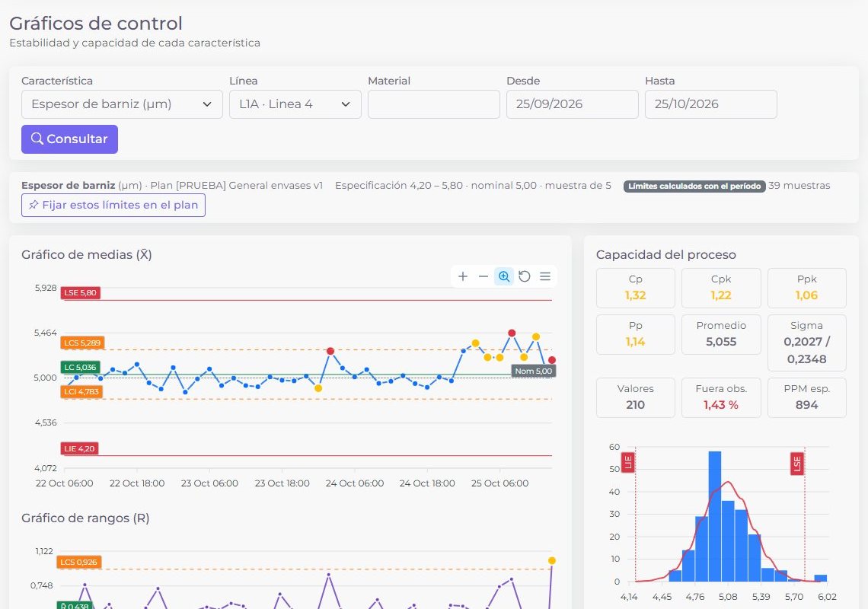868x609 pixels.
Task: Click the Cpk 1,22 card
Action: (721, 288)
